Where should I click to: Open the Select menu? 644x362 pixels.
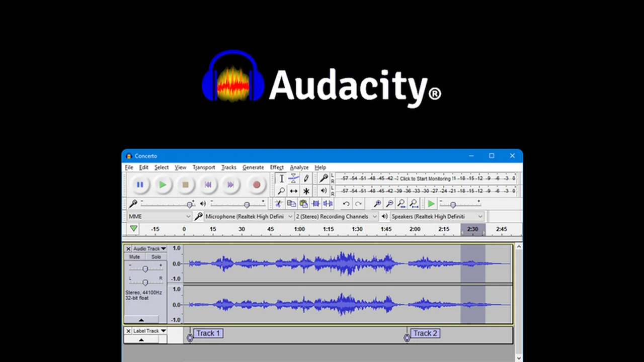(x=162, y=167)
